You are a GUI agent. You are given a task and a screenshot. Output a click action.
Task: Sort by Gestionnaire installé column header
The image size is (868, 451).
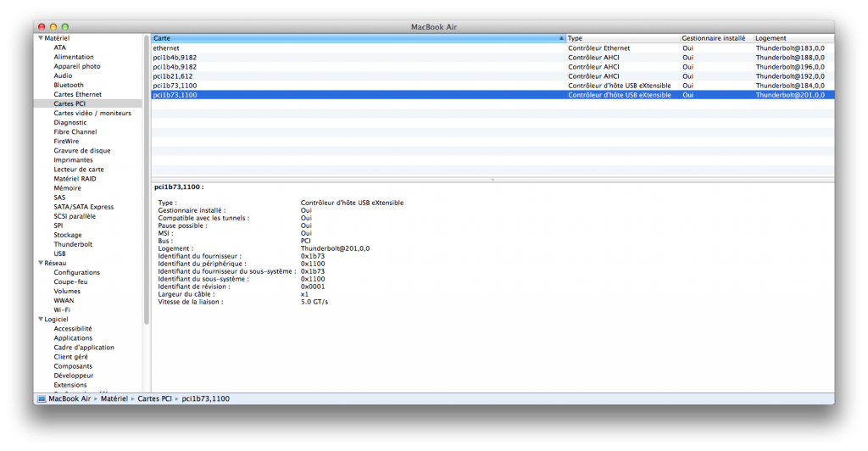[x=716, y=38]
